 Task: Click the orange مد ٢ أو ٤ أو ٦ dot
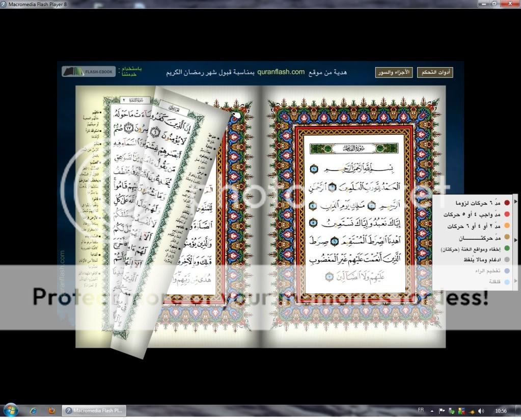click(x=507, y=226)
